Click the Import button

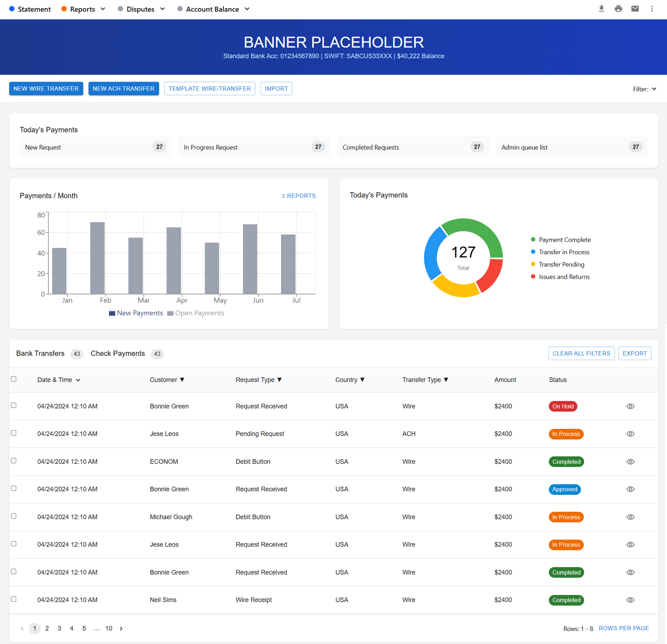[277, 89]
